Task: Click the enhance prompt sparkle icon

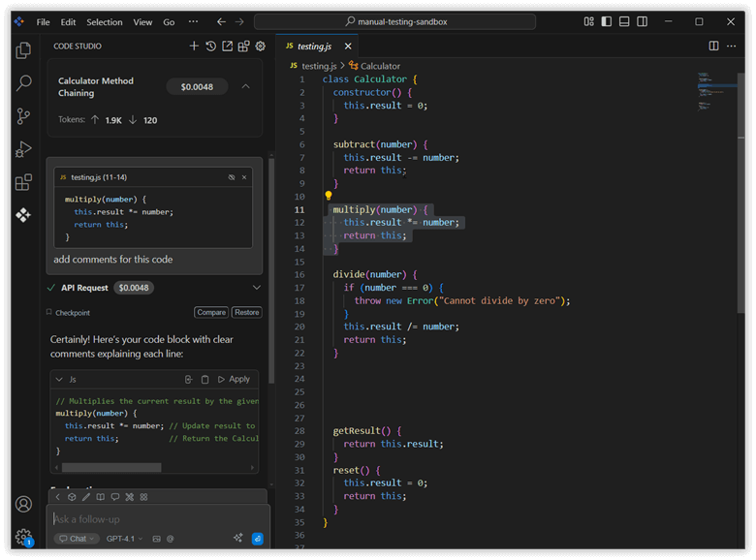Action: tap(238, 539)
